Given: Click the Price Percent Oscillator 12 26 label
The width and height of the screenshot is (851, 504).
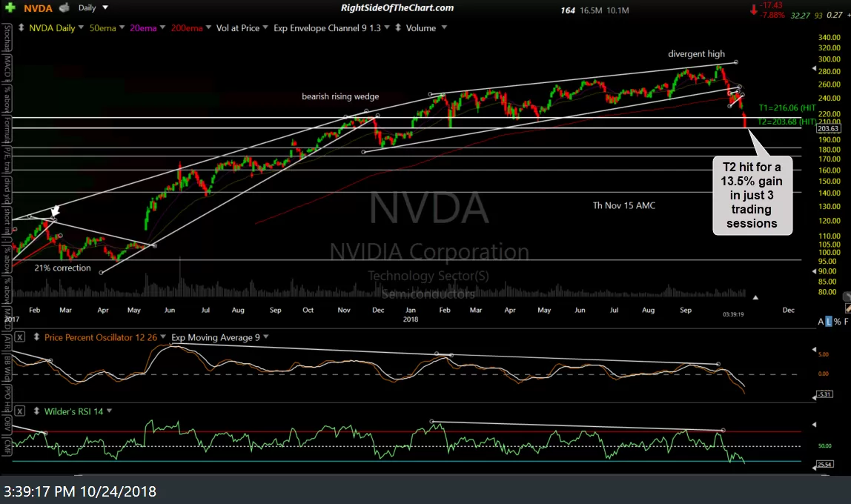Looking at the screenshot, I should pyautogui.click(x=100, y=337).
